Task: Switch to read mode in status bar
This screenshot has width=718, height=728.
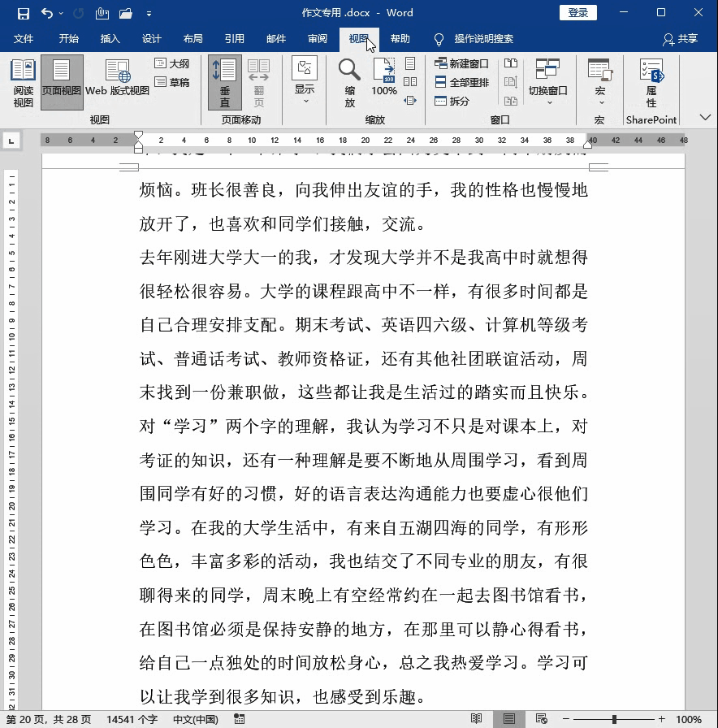Action: click(476, 719)
